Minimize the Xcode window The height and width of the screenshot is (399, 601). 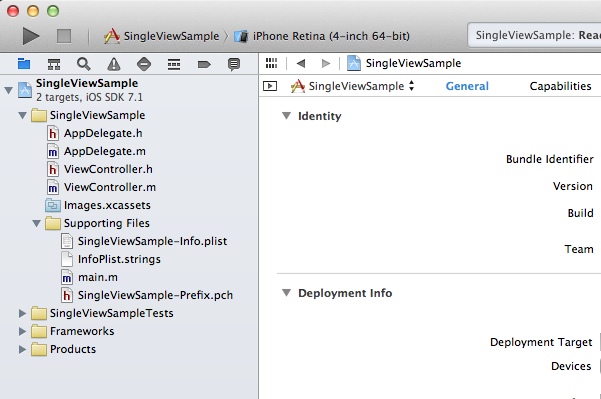[33, 11]
